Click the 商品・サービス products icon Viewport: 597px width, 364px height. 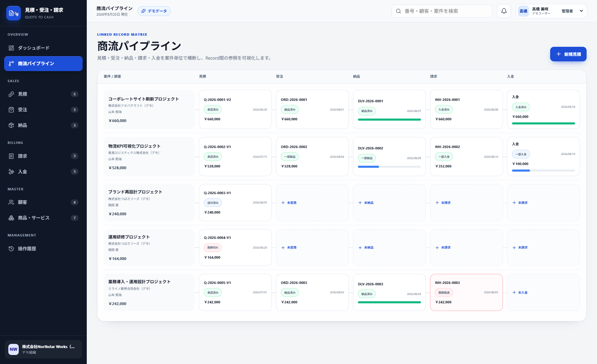pos(11,218)
